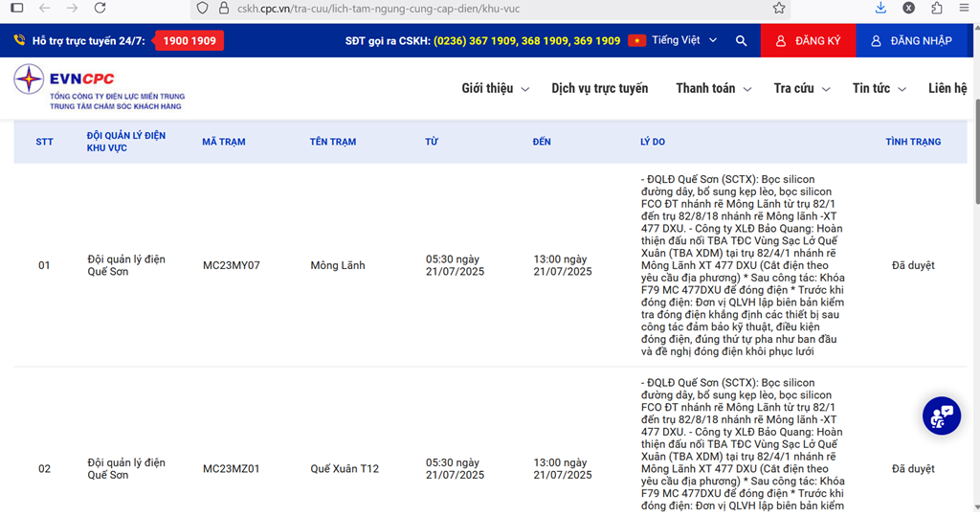Click the ĐĂNG NHẬP button
The width and height of the screenshot is (980, 517).
pos(911,41)
